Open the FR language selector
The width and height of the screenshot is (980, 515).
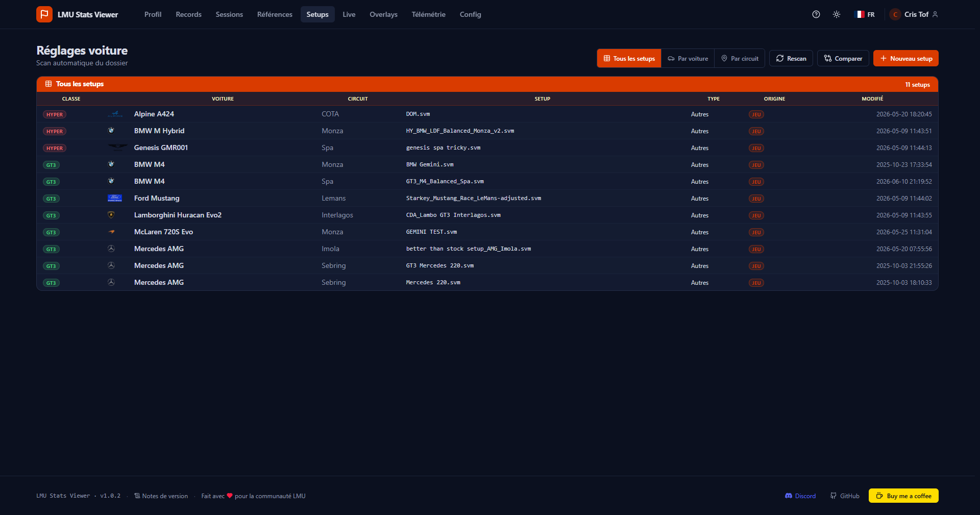click(865, 14)
